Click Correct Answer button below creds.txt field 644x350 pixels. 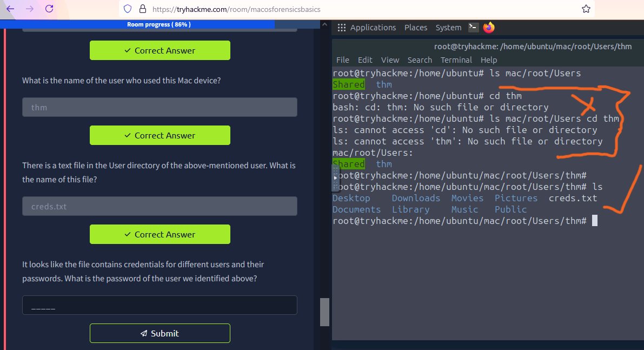[160, 234]
